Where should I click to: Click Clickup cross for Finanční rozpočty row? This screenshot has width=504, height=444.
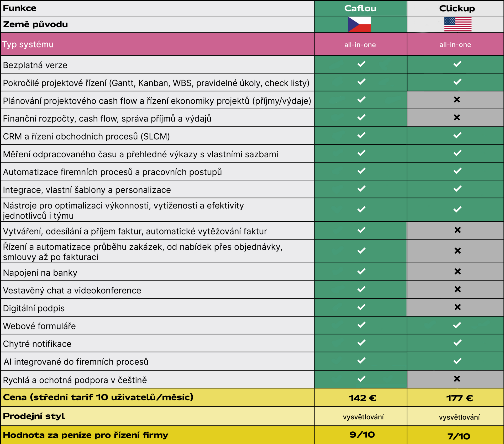tap(457, 117)
